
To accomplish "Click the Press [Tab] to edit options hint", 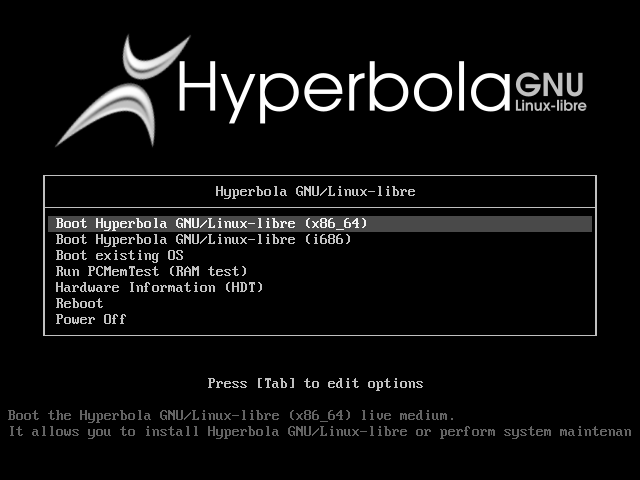I will [x=315, y=383].
